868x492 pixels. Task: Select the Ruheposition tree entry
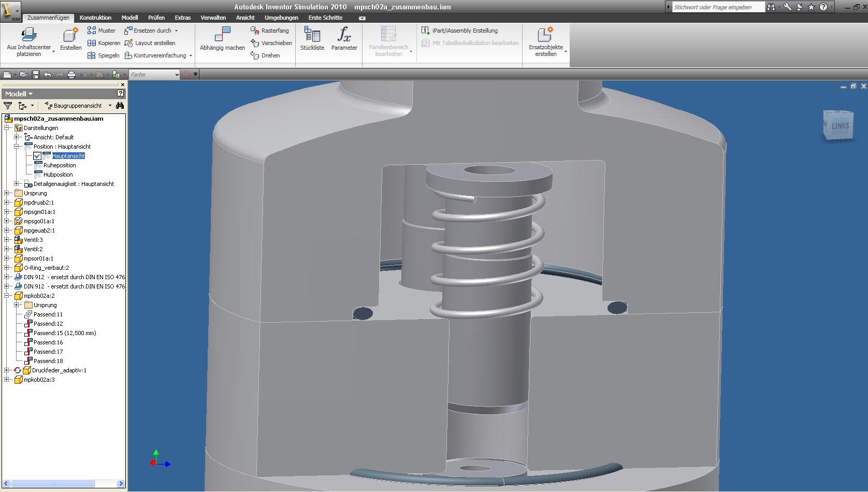(59, 165)
